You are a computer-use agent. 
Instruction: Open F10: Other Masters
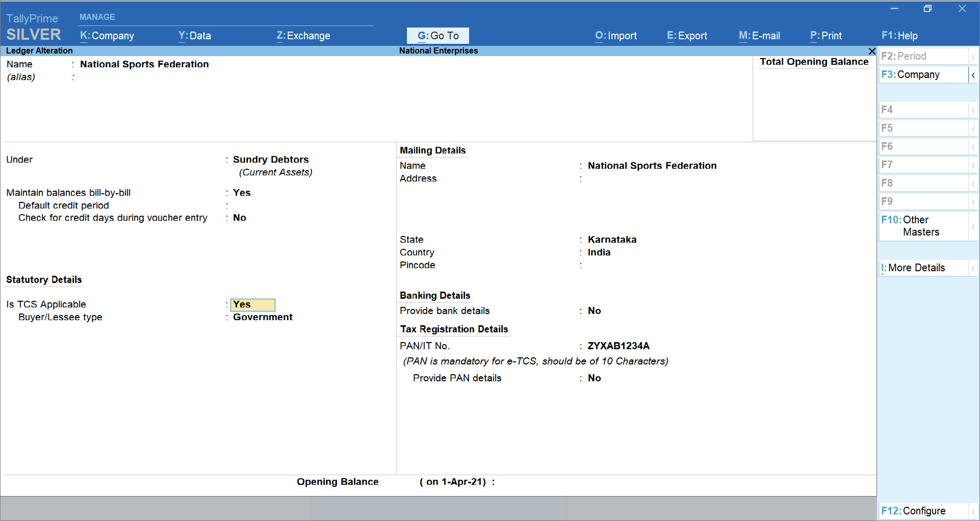pyautogui.click(x=924, y=226)
